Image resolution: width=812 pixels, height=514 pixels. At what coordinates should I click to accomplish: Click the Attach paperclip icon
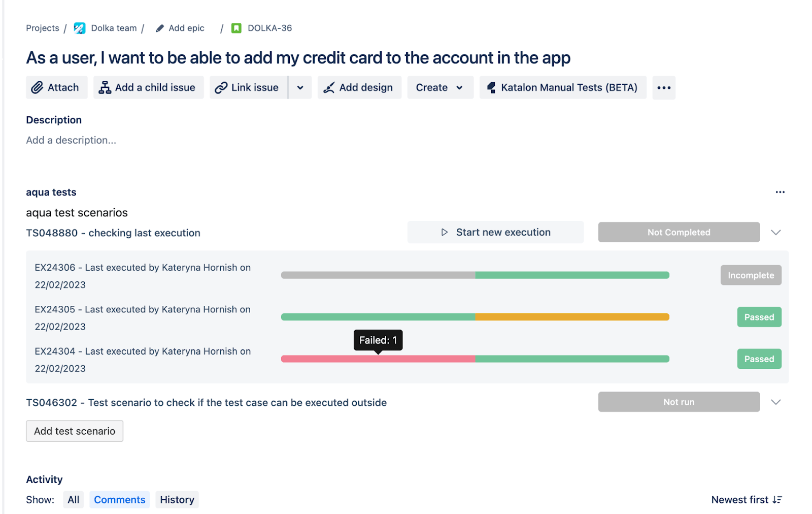tap(37, 88)
